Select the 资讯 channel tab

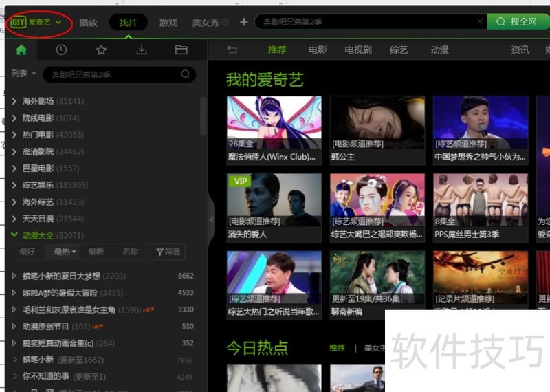click(x=520, y=50)
